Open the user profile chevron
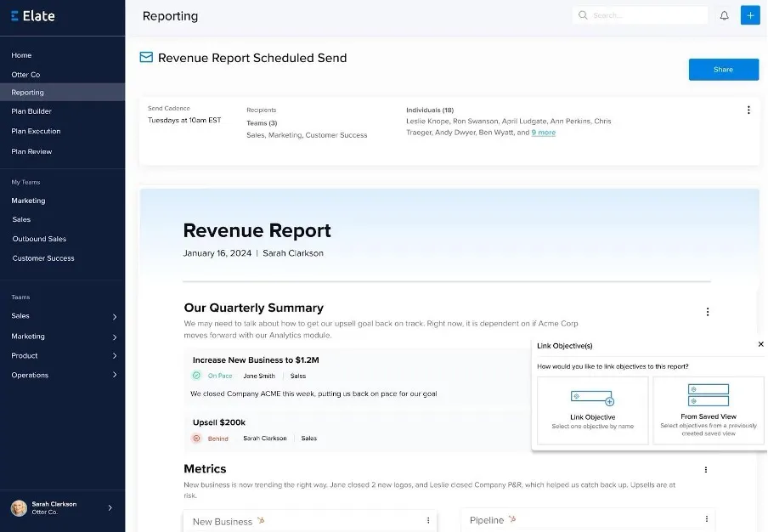The image size is (768, 532). (x=110, y=508)
